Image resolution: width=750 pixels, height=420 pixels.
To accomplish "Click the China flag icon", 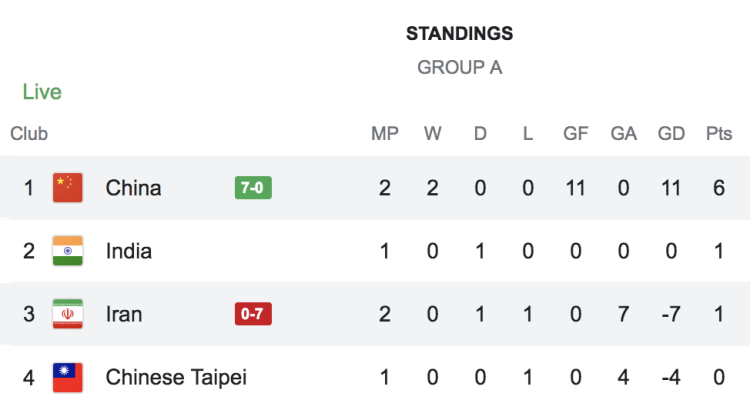I will pos(67,188).
